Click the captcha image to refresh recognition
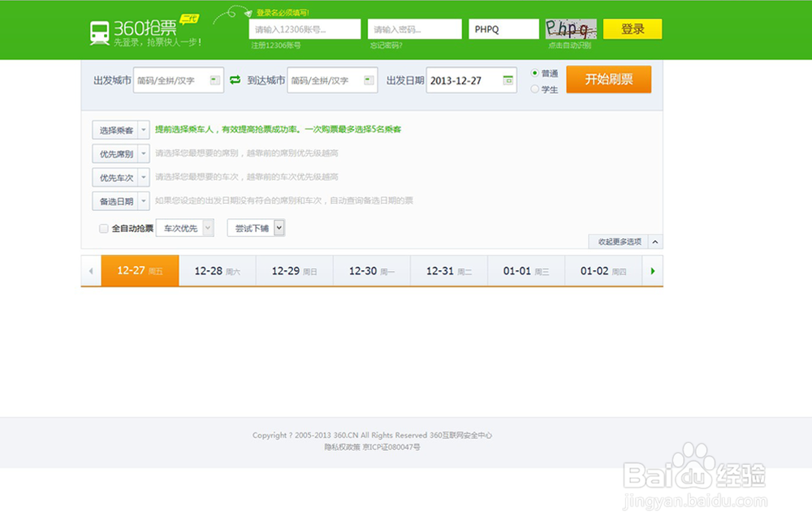Screen dimensions: 812x529 click(571, 28)
